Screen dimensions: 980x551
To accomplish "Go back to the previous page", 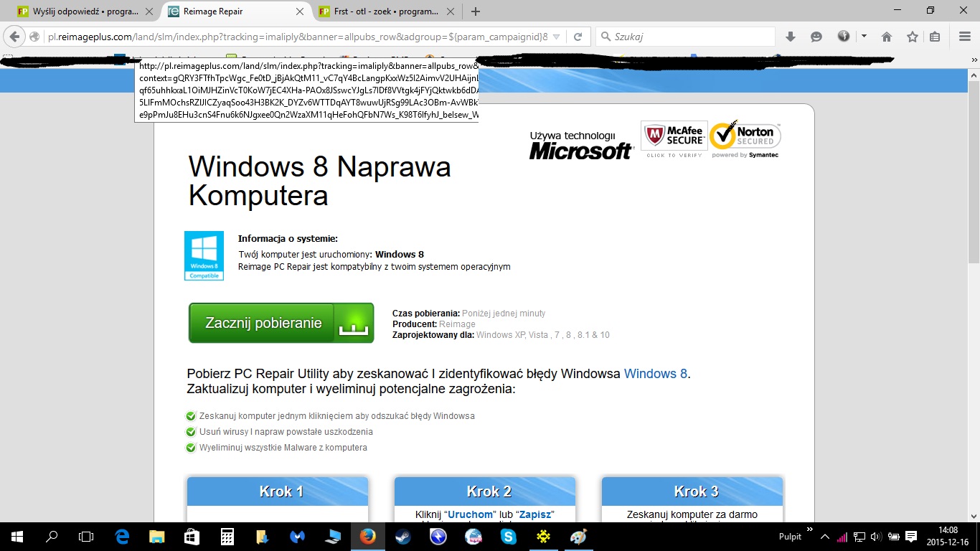I will (14, 37).
